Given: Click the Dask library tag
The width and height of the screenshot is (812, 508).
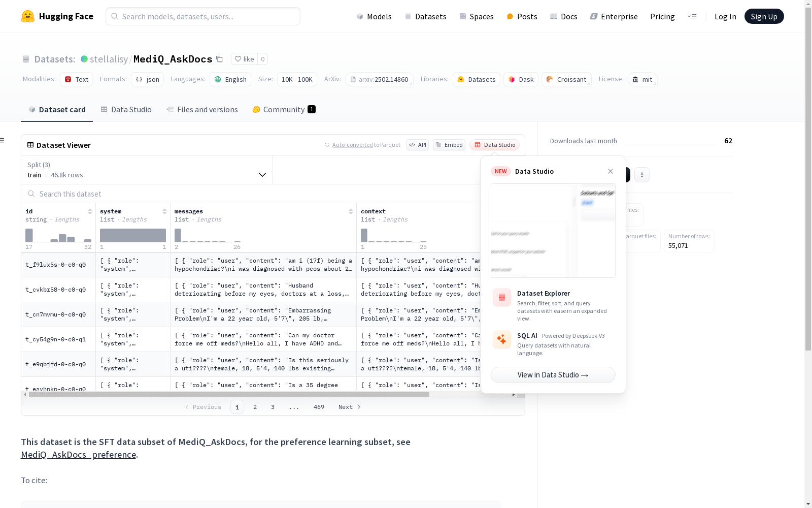Looking at the screenshot, I should (521, 79).
